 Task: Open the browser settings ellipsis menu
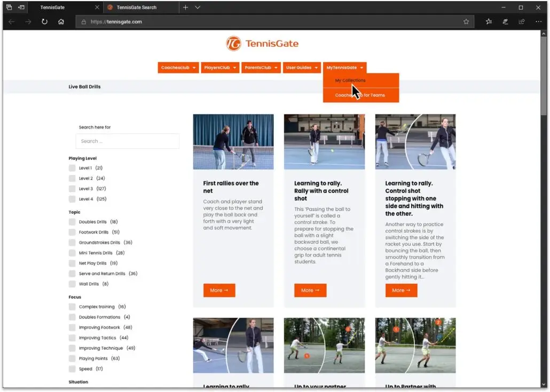(538, 22)
